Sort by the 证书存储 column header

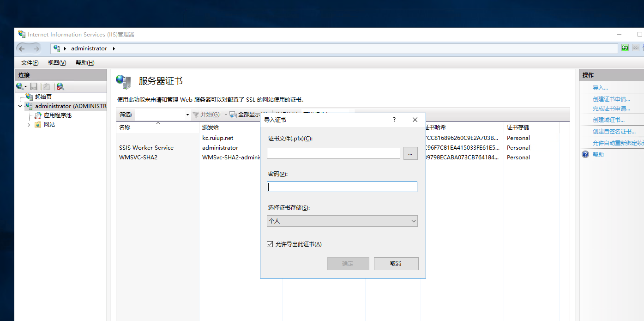(x=531, y=127)
